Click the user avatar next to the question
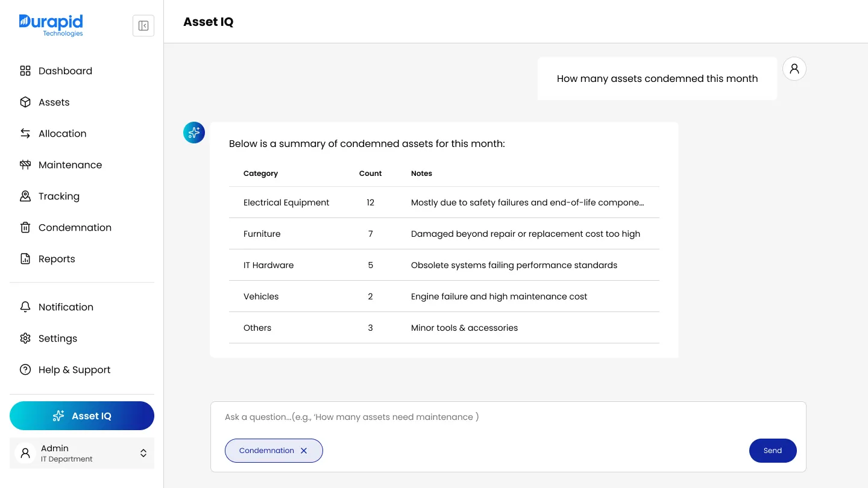This screenshot has height=488, width=868. coord(794,68)
